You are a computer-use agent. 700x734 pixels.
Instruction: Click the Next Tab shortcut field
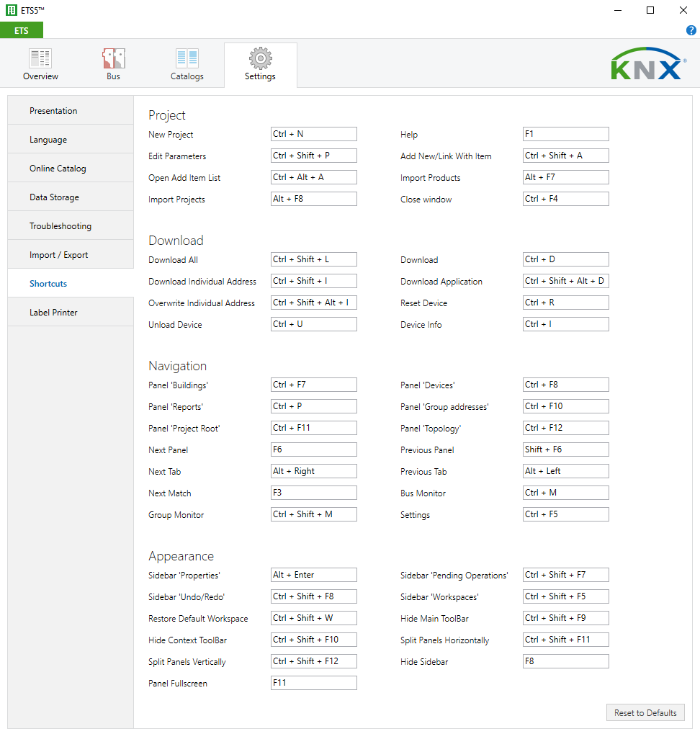tap(313, 471)
